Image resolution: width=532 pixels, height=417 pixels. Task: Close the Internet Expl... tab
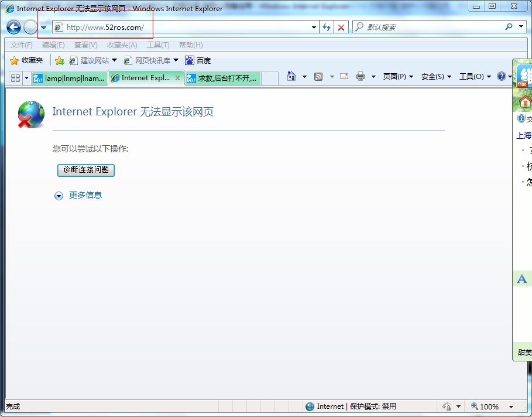tap(177, 78)
